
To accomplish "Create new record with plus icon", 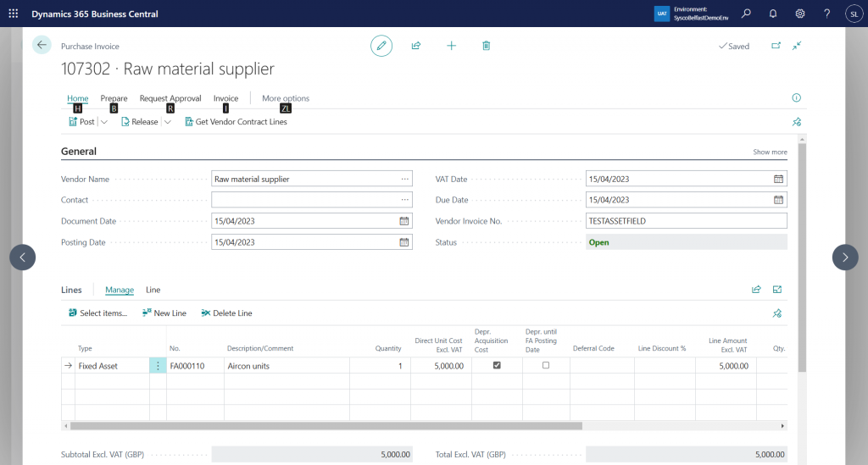I will tap(452, 46).
